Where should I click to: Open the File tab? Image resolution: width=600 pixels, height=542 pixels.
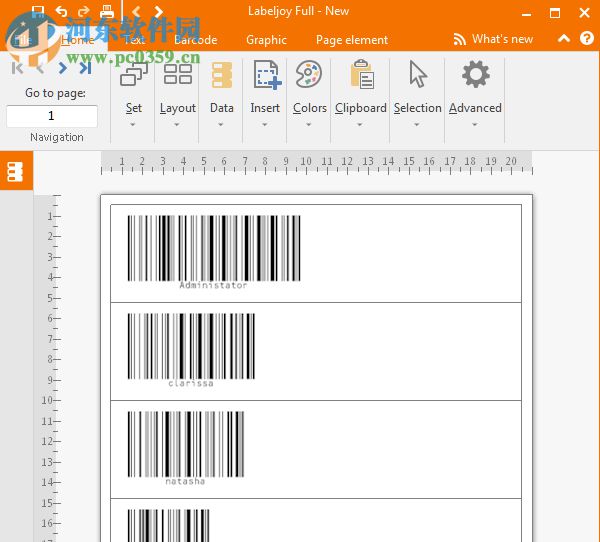tap(23, 40)
